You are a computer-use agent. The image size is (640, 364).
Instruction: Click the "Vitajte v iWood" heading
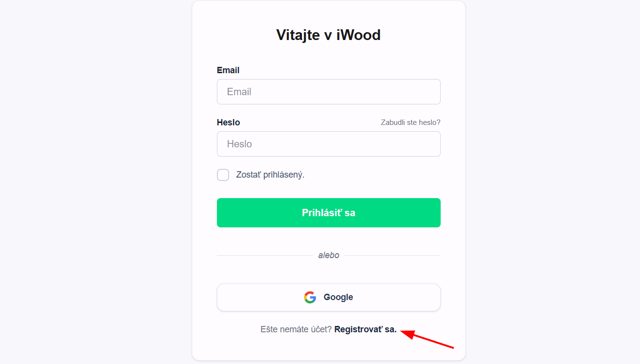(x=328, y=35)
